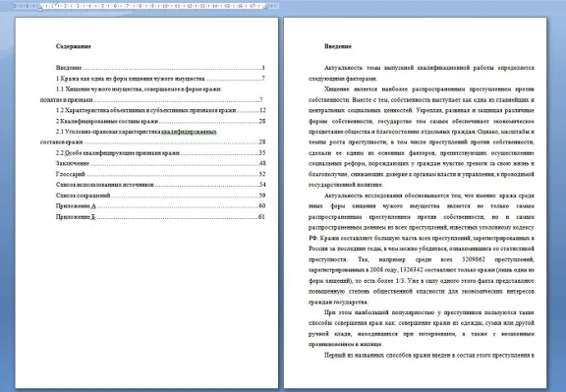Viewport: 566px width, 392px height.
Task: Click page number 61 beside 'Приложение Б'
Action: (x=262, y=216)
